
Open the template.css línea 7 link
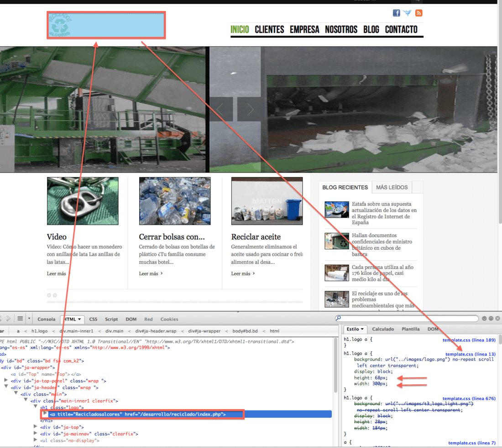pos(472,443)
